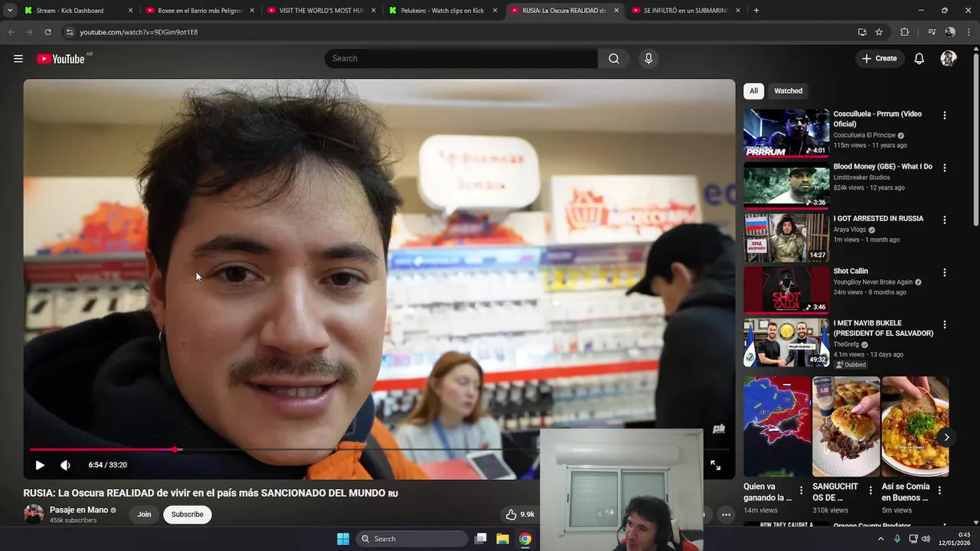Open Chrome extensions puzzle icon
This screenshot has width=980, height=551.
[904, 32]
